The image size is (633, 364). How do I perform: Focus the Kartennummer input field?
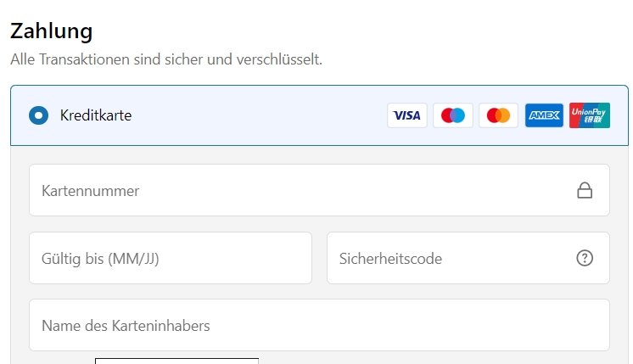[x=319, y=190]
